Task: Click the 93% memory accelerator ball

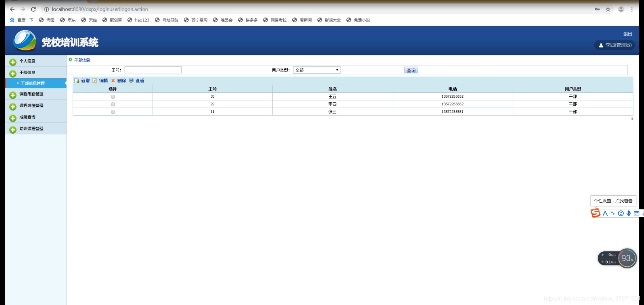Action: pos(627,258)
